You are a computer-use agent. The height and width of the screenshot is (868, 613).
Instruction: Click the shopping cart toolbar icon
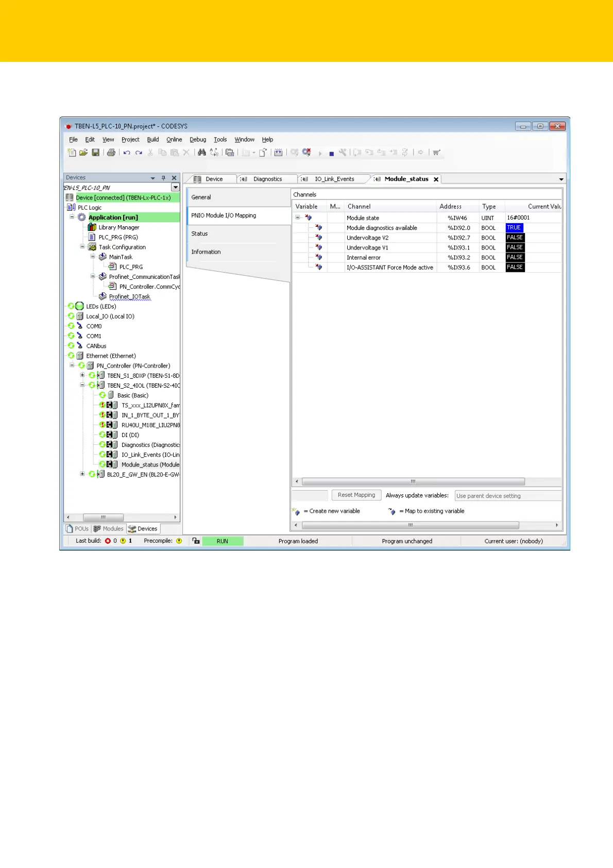tap(436, 153)
